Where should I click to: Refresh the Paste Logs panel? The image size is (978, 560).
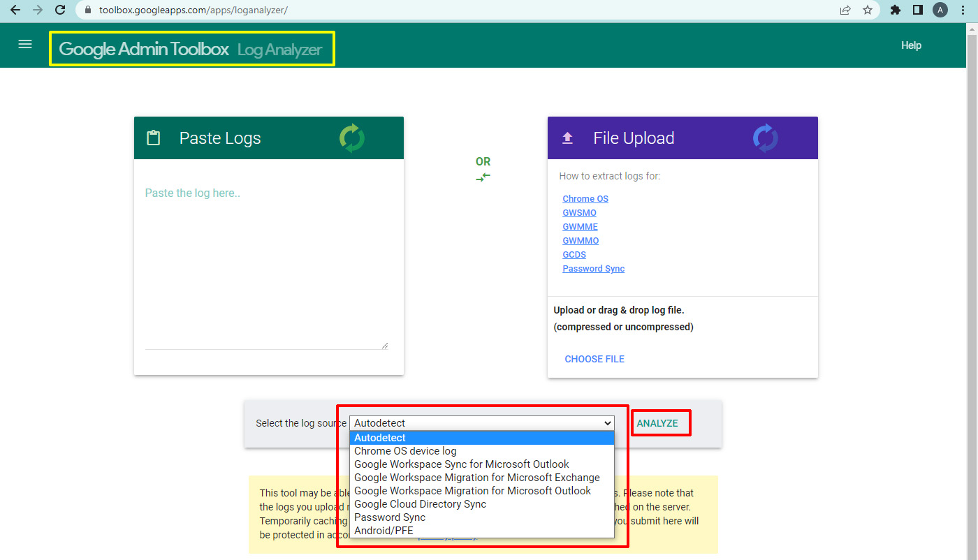pos(351,138)
